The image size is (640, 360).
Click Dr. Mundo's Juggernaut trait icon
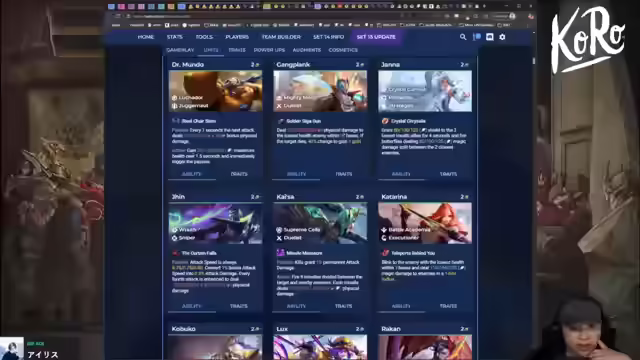pos(174,106)
